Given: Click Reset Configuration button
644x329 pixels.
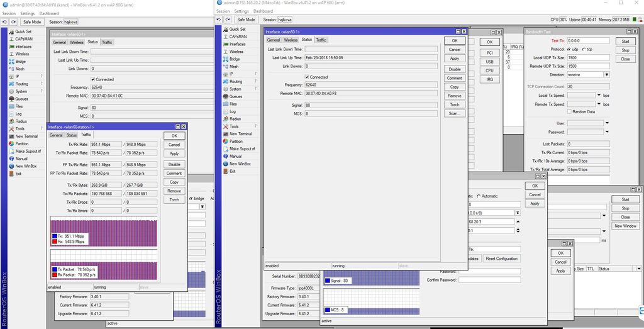Looking at the screenshot, I should 501,259.
